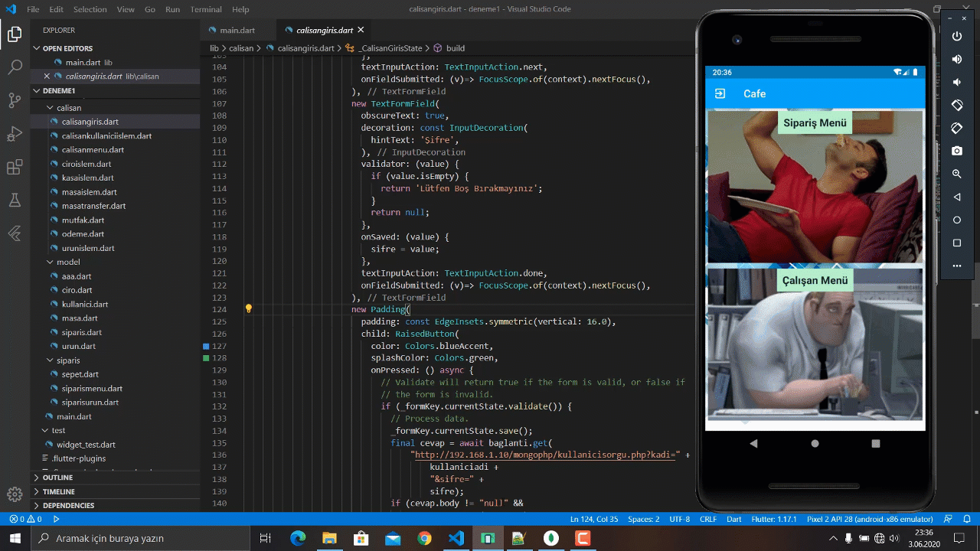980x551 pixels.
Task: Click the green color swatch on line 128
Action: [x=206, y=358]
